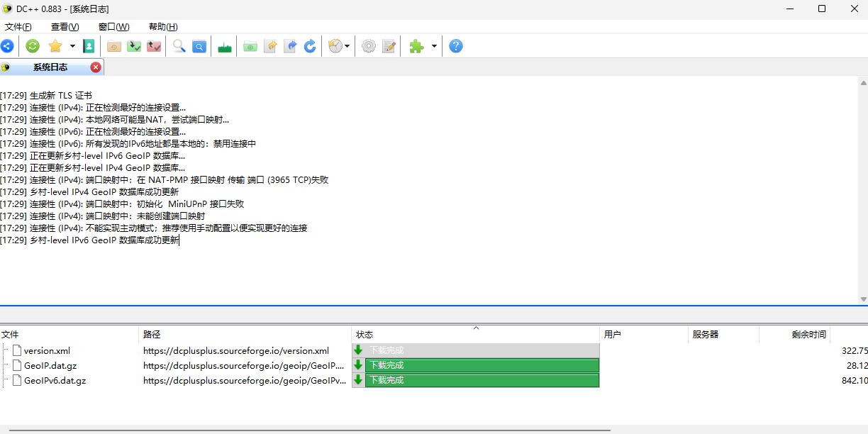The image size is (868, 434).
Task: Click the log line '生成新 TLS 证书'
Action: pos(46,95)
